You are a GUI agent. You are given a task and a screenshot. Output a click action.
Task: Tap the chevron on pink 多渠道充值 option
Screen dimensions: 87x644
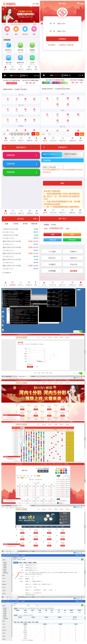36,155
